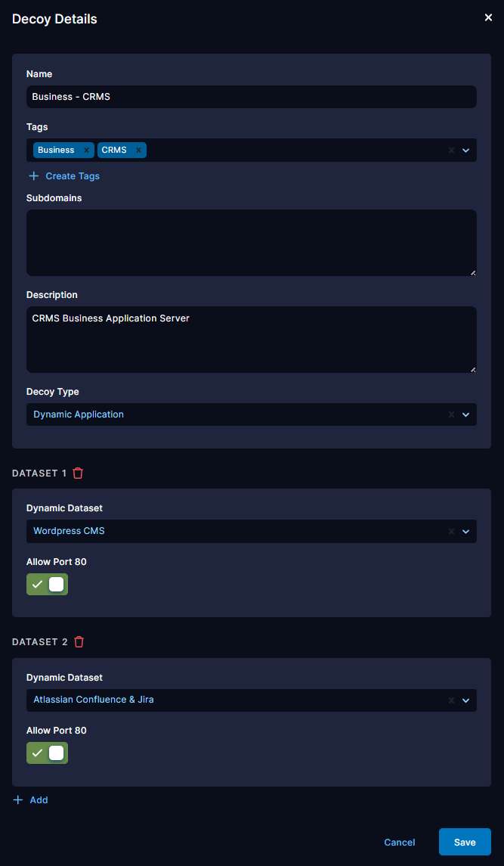Delete Dataset 1 using the trash icon
This screenshot has width=504, height=866.
tap(79, 473)
